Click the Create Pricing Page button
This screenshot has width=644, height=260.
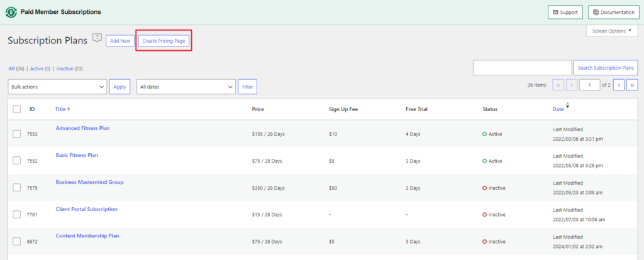click(164, 41)
